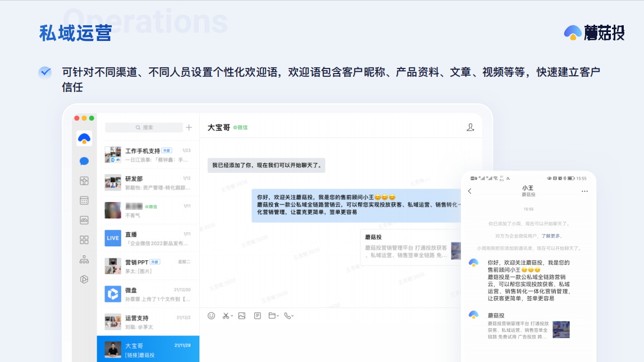Tap the back arrow in mobile chat
The width and height of the screenshot is (644, 362).
point(470,191)
